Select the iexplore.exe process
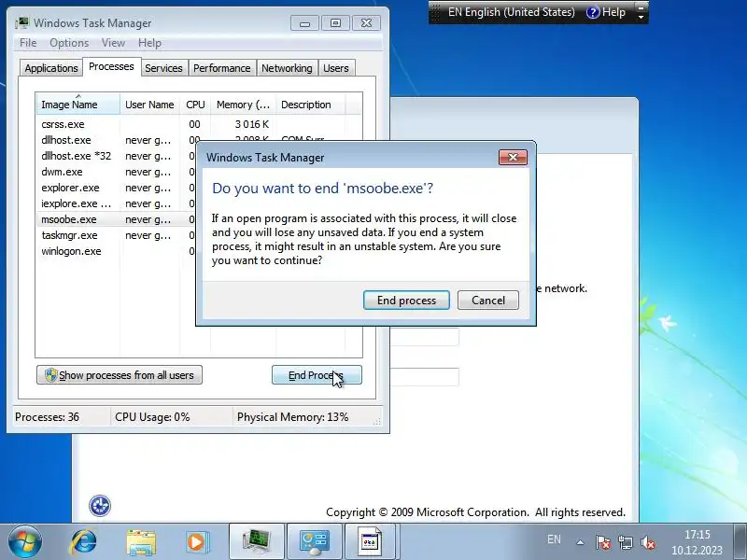This screenshot has width=747, height=560. pos(116,203)
